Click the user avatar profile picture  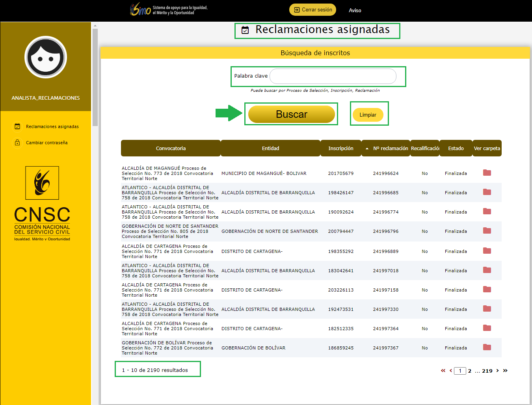click(46, 58)
